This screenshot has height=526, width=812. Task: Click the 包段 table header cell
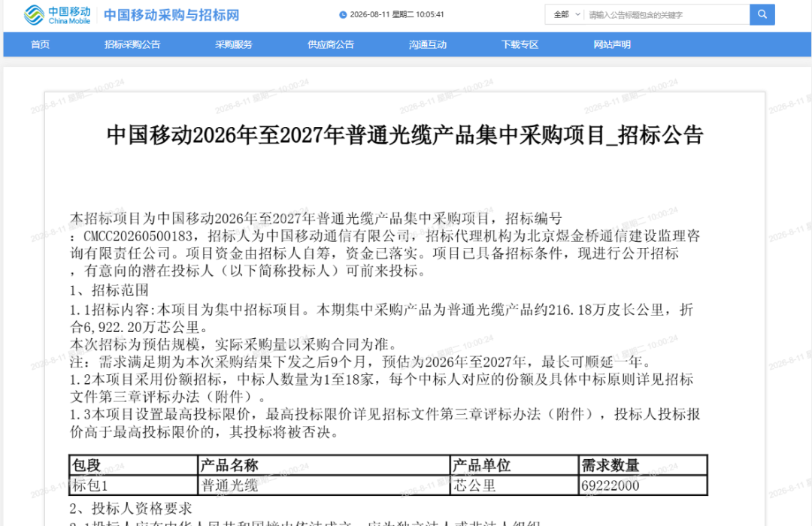click(133, 465)
